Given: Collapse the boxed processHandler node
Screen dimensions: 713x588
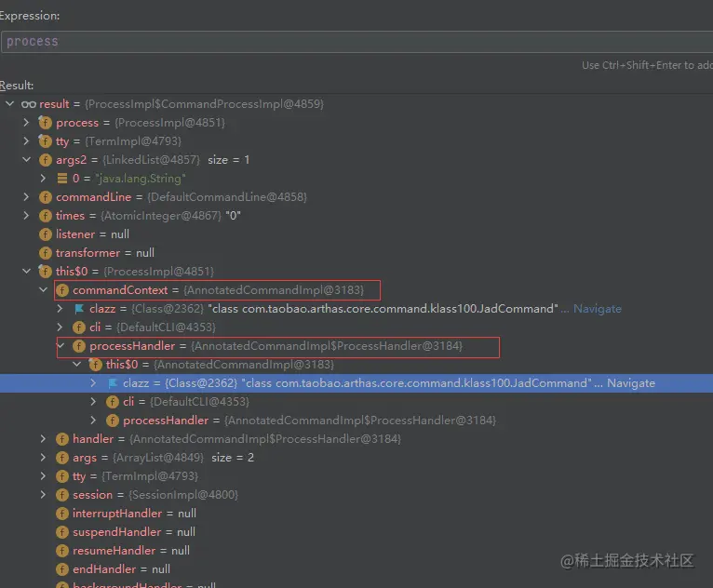Looking at the screenshot, I should coord(61,346).
